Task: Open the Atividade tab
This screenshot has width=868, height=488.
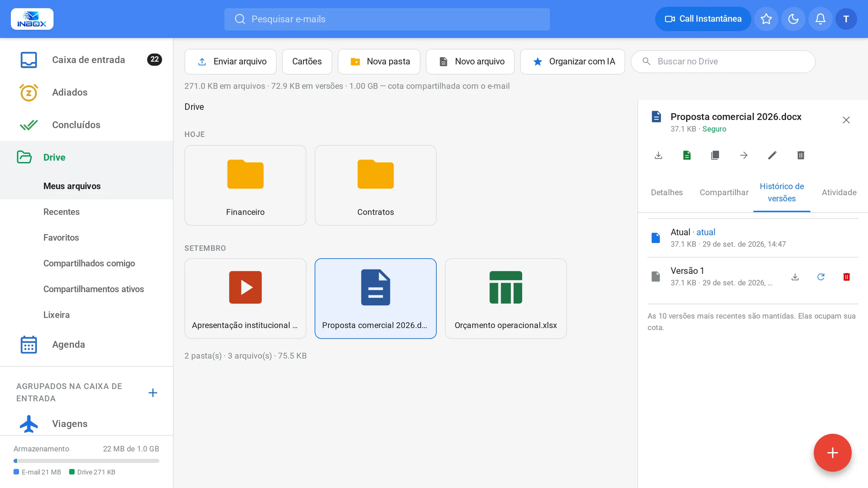Action: tap(839, 192)
